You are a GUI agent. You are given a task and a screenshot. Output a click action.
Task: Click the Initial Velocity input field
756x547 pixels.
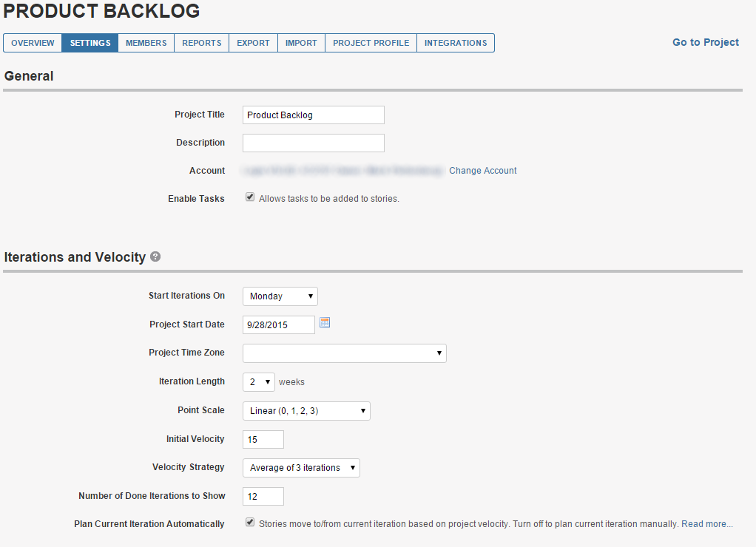click(263, 440)
